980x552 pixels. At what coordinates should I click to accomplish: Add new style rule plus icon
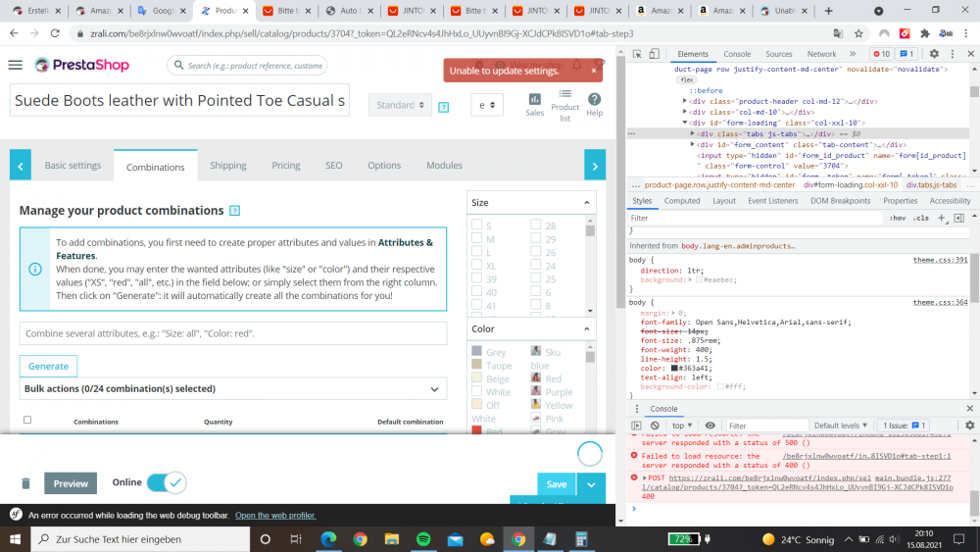click(x=942, y=219)
